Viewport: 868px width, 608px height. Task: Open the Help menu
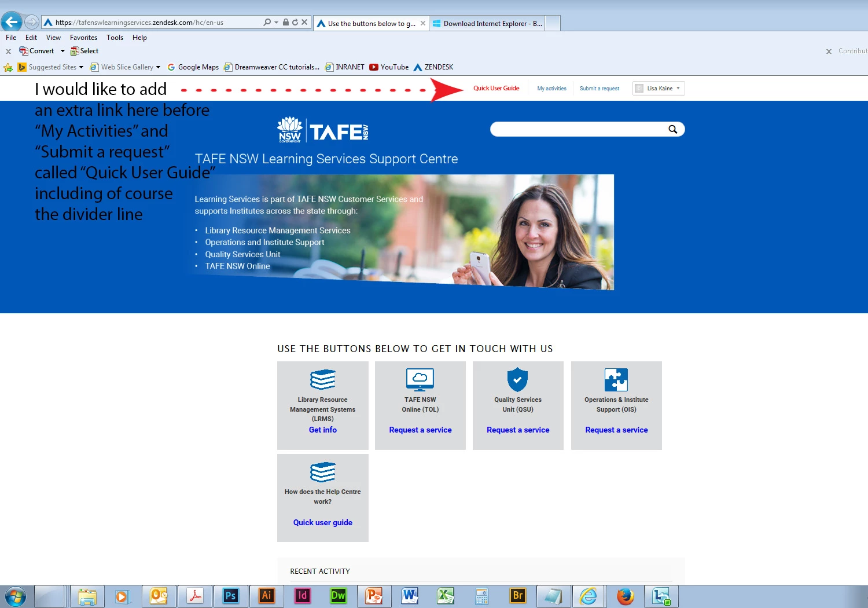click(x=139, y=38)
